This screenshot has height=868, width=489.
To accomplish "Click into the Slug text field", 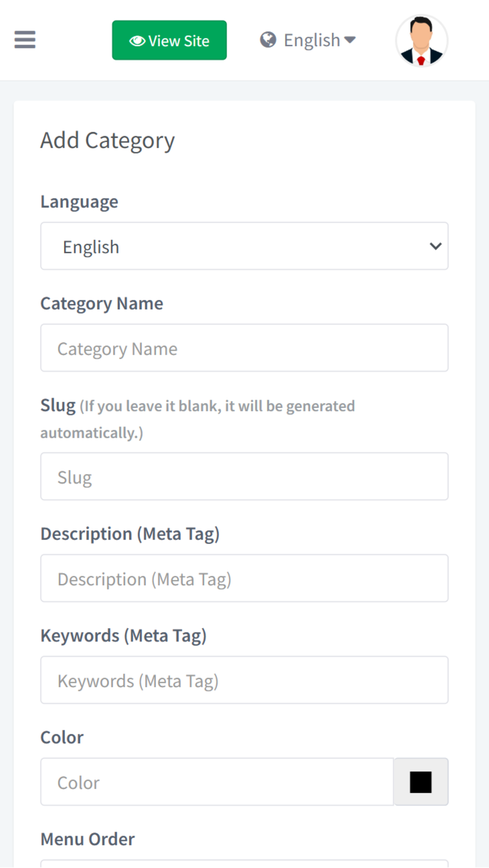I will [244, 477].
